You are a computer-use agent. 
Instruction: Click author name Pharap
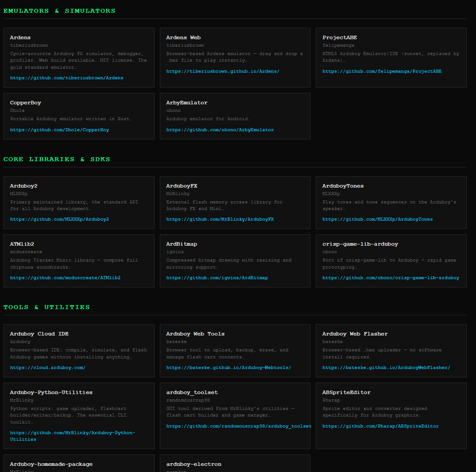coord(331,400)
